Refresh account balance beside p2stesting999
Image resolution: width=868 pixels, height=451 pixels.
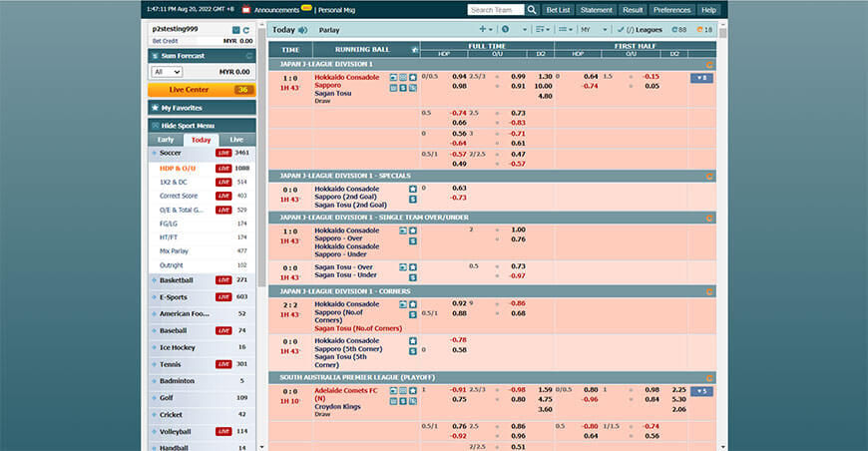[x=246, y=30]
